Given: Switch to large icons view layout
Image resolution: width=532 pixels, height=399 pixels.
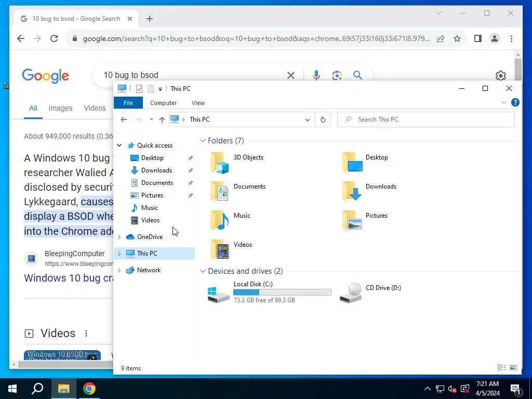Looking at the screenshot, I should pos(513,368).
